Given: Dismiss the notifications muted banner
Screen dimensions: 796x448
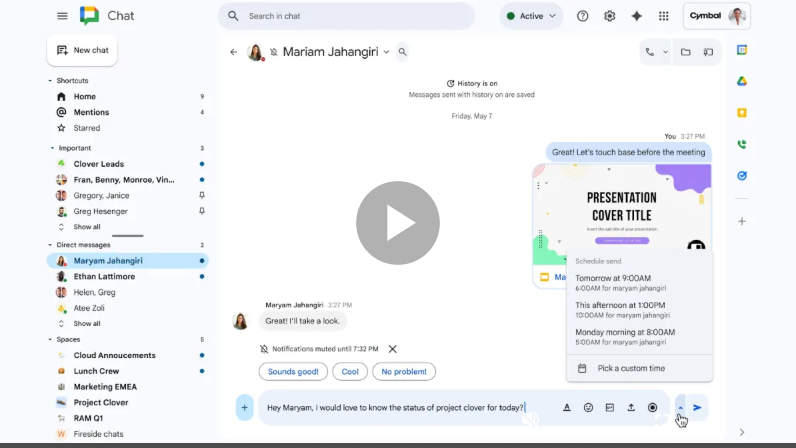Looking at the screenshot, I should [393, 349].
